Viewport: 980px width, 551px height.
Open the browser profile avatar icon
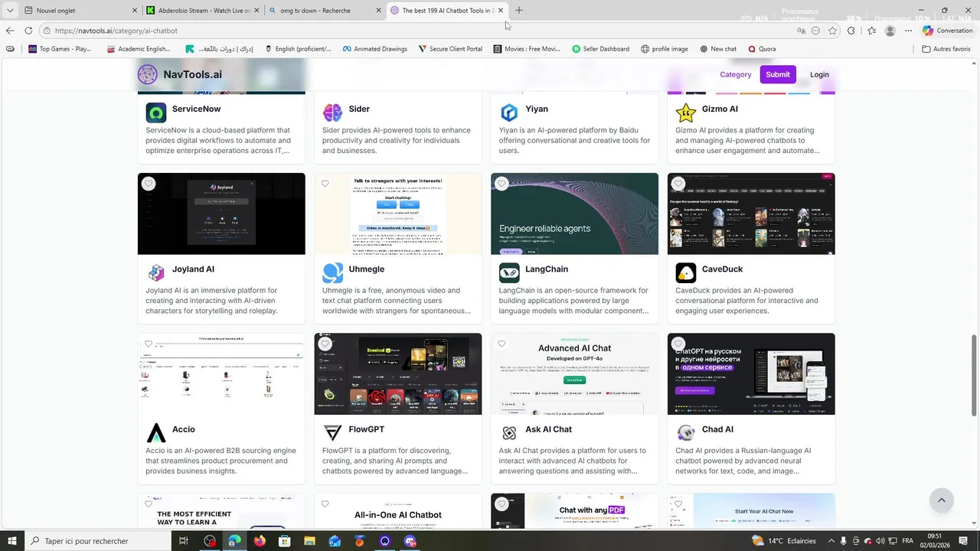pyautogui.click(x=890, y=31)
